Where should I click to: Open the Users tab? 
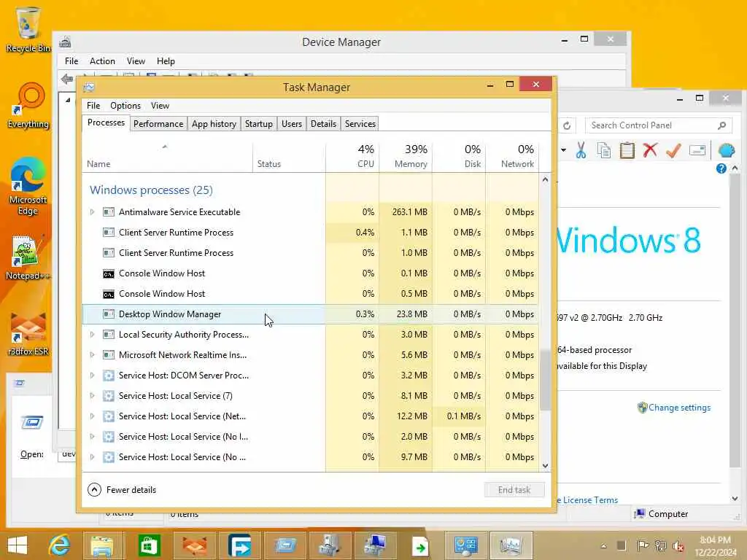pos(292,124)
